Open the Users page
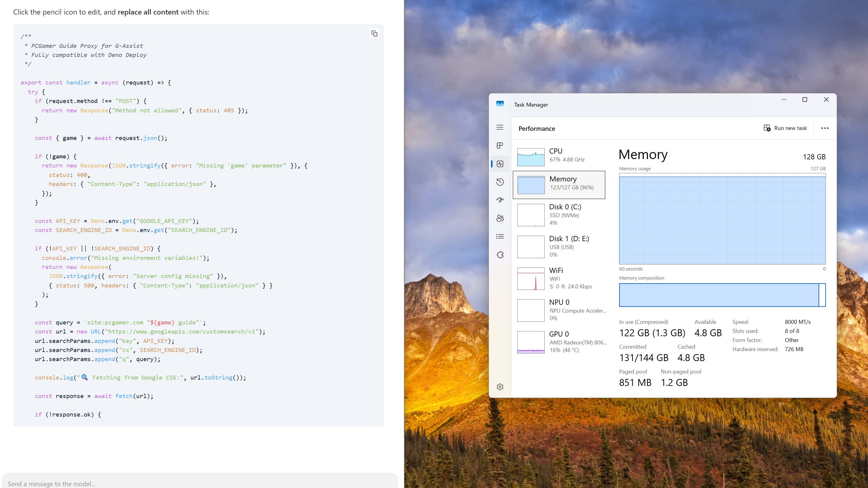The height and width of the screenshot is (488, 868). point(500,218)
